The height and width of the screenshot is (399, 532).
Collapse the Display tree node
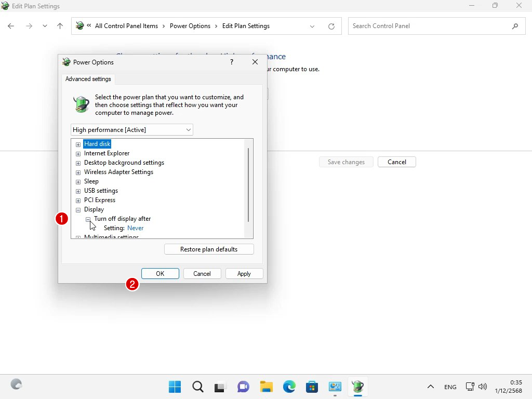[x=78, y=210]
